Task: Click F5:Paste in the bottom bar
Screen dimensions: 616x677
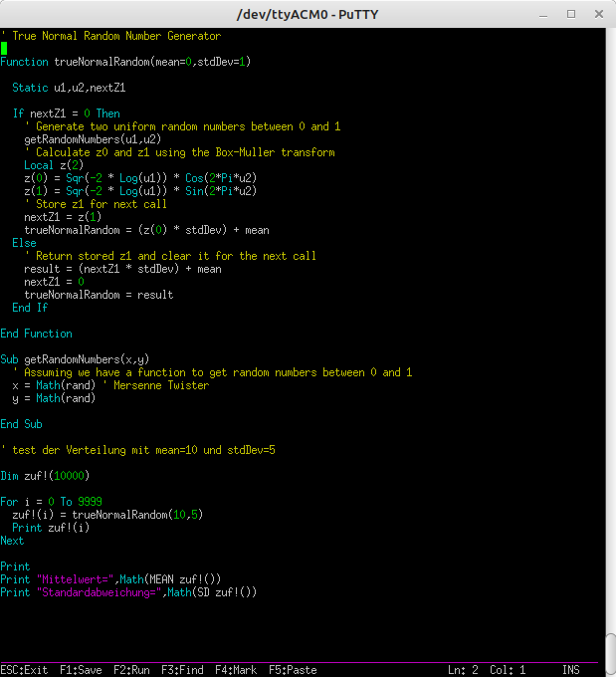Action: pos(293,670)
